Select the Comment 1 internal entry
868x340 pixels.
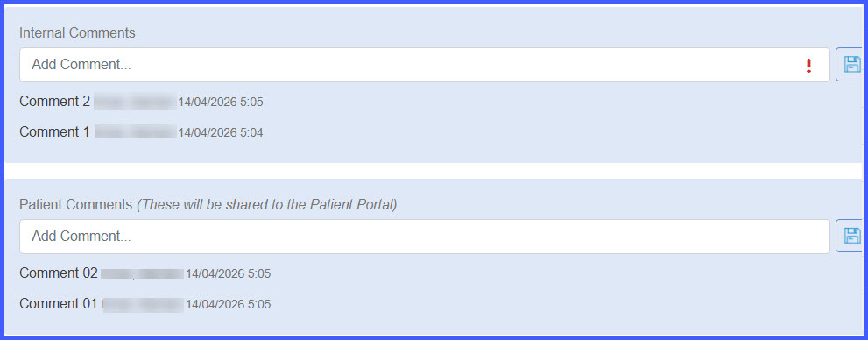tap(54, 131)
